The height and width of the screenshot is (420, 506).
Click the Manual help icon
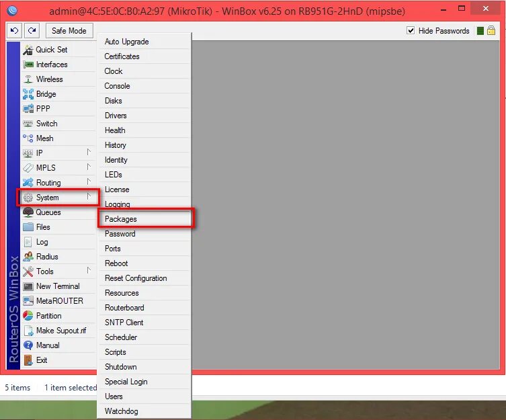point(28,345)
